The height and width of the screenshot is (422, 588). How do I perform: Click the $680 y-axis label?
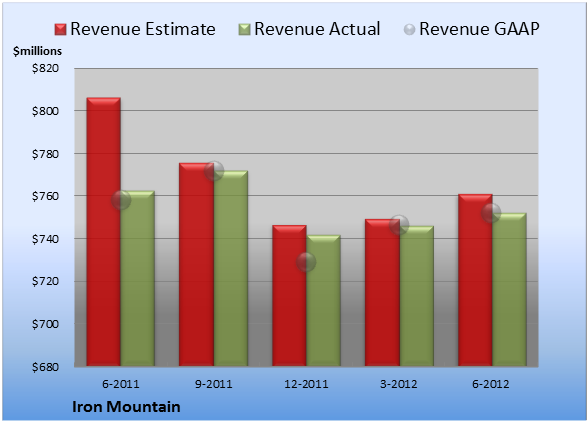(x=45, y=367)
